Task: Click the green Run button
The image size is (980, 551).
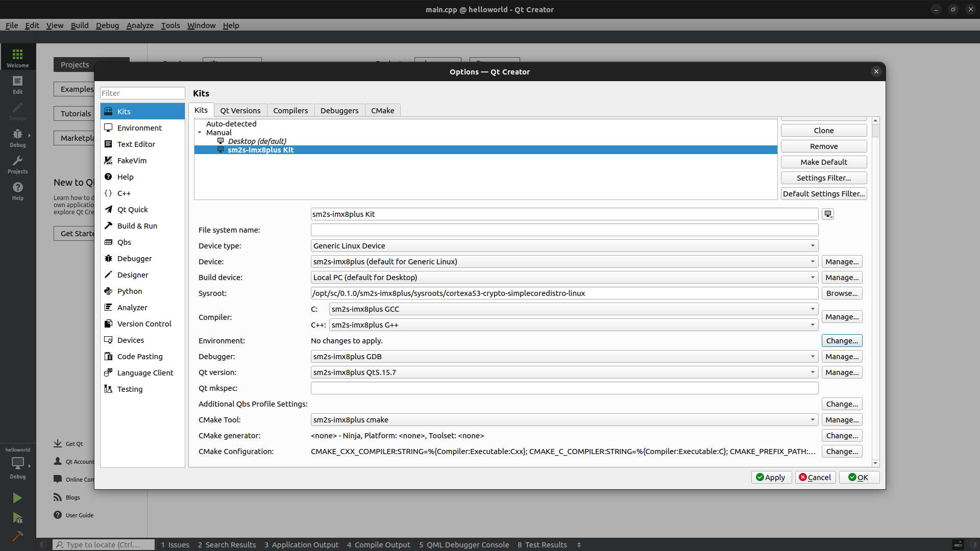Action: (x=17, y=497)
